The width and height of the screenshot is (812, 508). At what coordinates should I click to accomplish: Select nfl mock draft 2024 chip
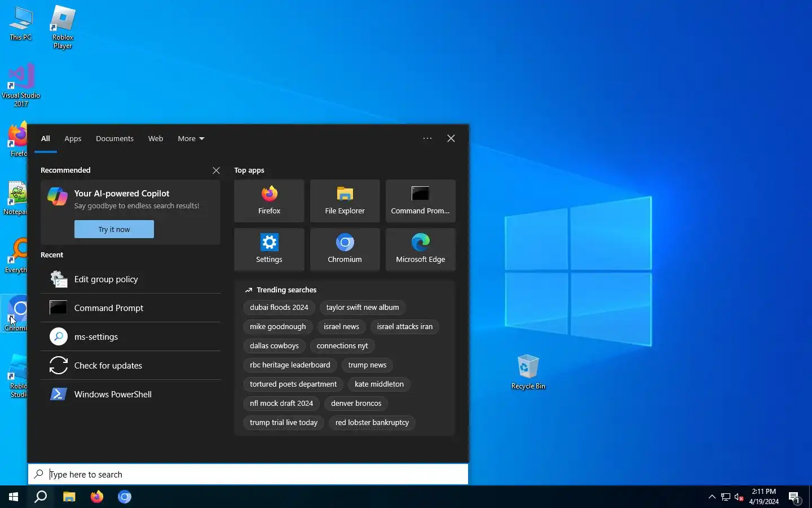click(281, 404)
